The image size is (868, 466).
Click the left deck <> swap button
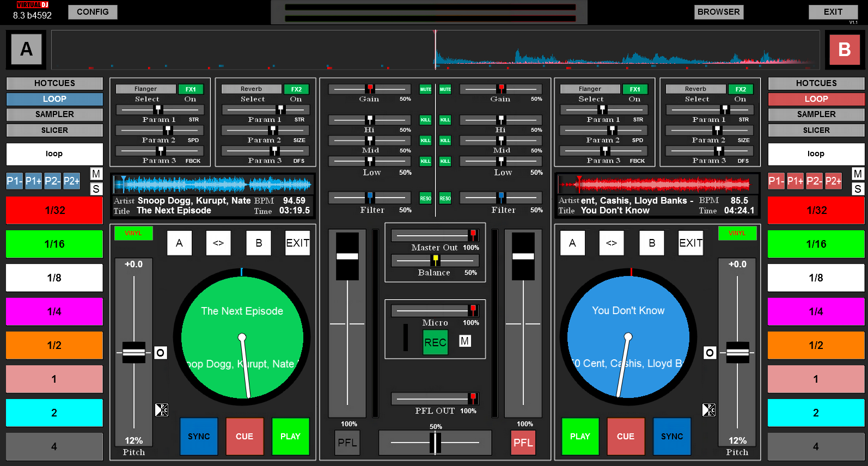click(x=218, y=243)
